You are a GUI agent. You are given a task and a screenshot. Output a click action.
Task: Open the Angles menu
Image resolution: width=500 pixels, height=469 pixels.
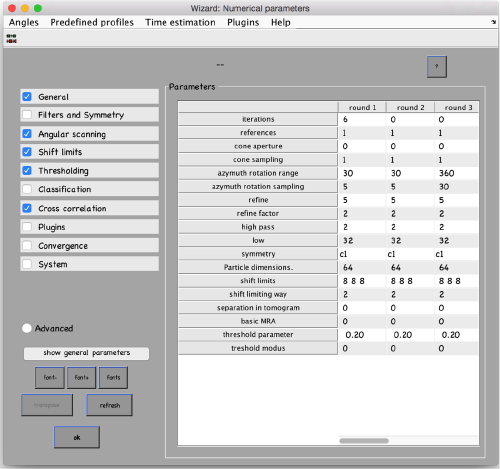pos(24,22)
